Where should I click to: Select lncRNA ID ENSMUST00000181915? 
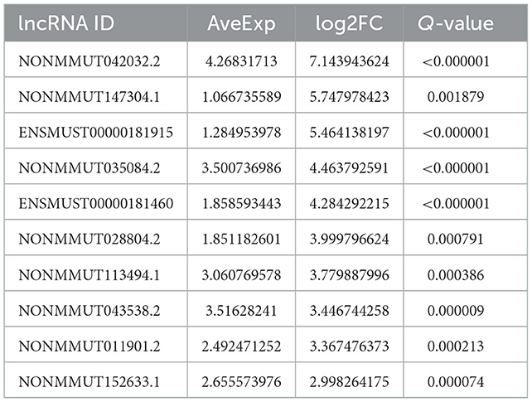(x=96, y=133)
